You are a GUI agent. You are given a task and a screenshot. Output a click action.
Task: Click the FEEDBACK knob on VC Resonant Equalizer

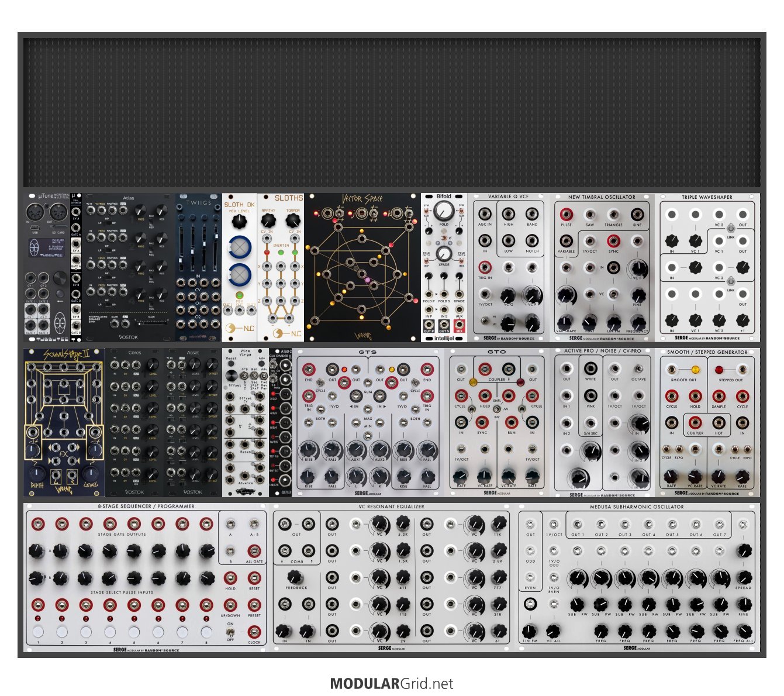(296, 578)
